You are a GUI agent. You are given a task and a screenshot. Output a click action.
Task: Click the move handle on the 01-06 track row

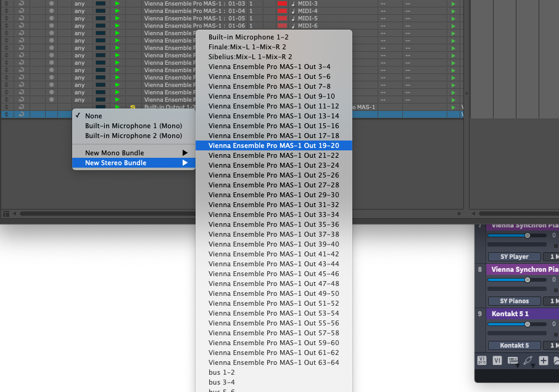click(6, 26)
